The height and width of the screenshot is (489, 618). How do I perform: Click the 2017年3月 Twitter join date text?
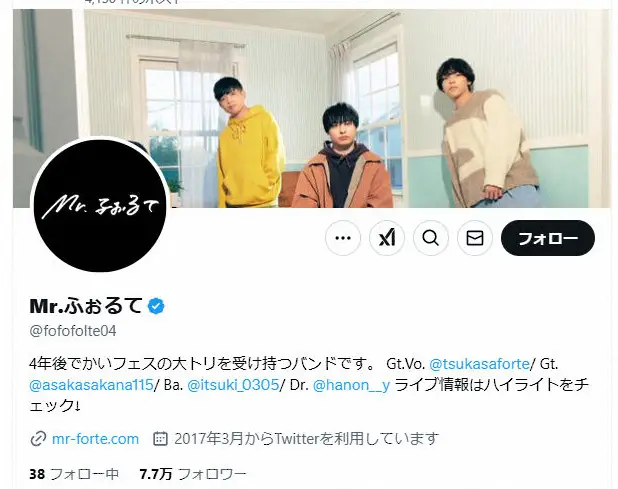click(306, 439)
